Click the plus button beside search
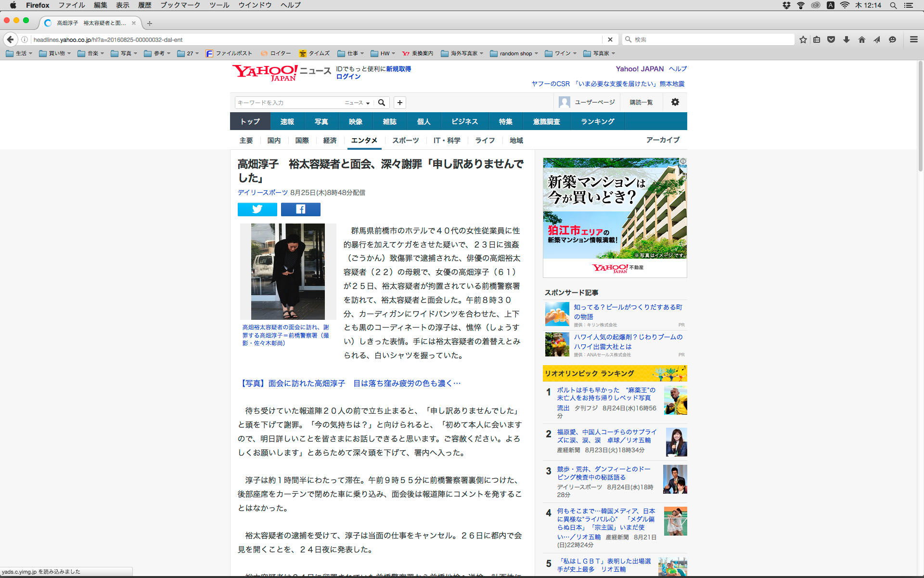Screen dimensions: 924x578 [x=399, y=103]
